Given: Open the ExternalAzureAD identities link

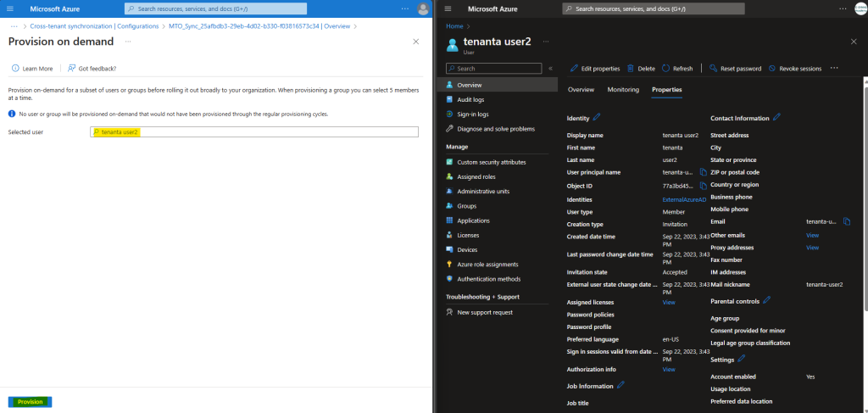Looking at the screenshot, I should pyautogui.click(x=684, y=199).
